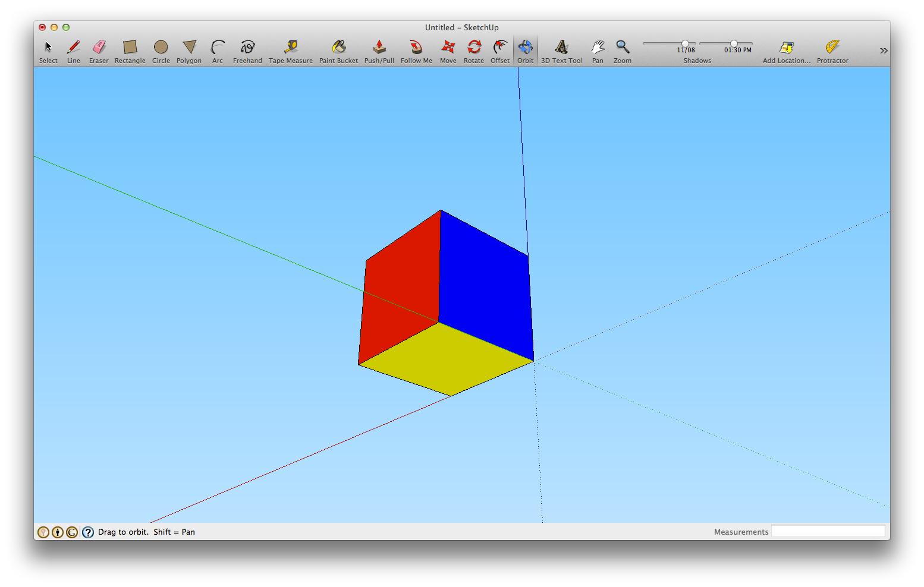This screenshot has width=924, height=587.
Task: Select the Line tool
Action: (x=73, y=48)
